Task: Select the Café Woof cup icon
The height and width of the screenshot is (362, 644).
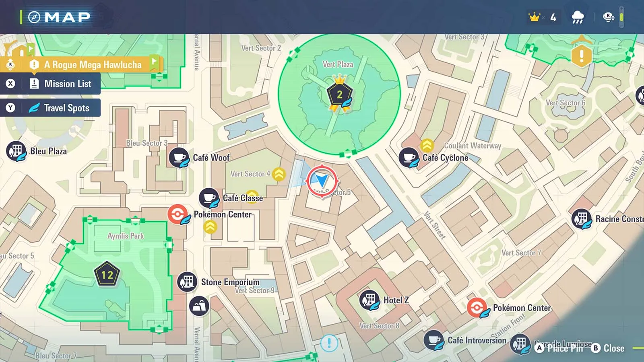Action: tap(179, 157)
